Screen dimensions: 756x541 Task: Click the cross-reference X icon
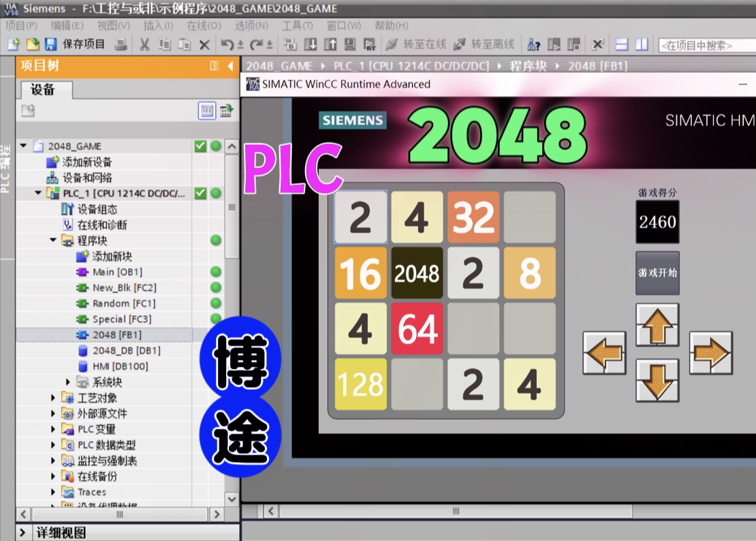pyautogui.click(x=598, y=45)
